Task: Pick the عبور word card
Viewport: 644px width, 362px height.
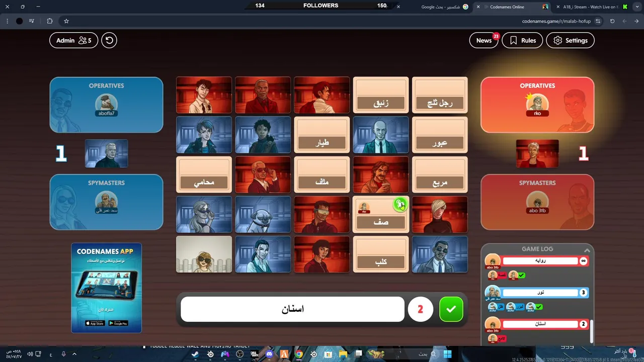Action: coord(440,135)
